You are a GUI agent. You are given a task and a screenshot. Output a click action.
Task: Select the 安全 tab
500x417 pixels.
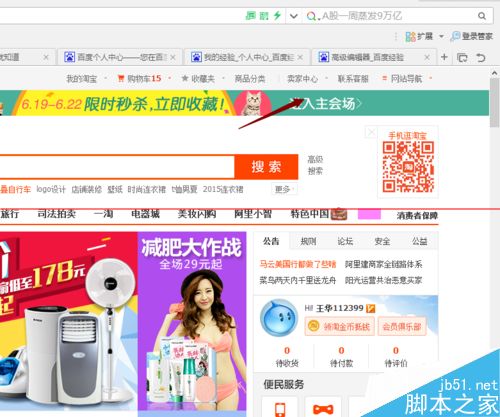pos(382,241)
